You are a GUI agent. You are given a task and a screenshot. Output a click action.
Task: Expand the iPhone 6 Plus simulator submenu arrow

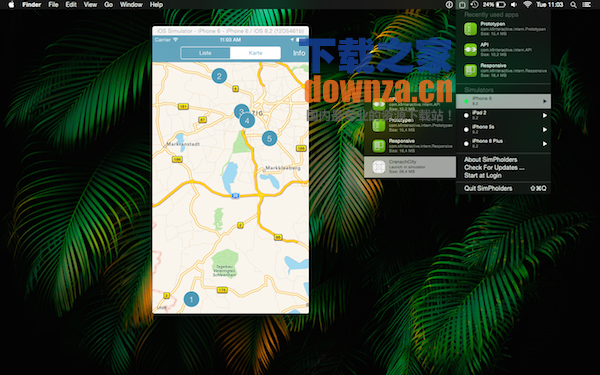click(x=545, y=143)
